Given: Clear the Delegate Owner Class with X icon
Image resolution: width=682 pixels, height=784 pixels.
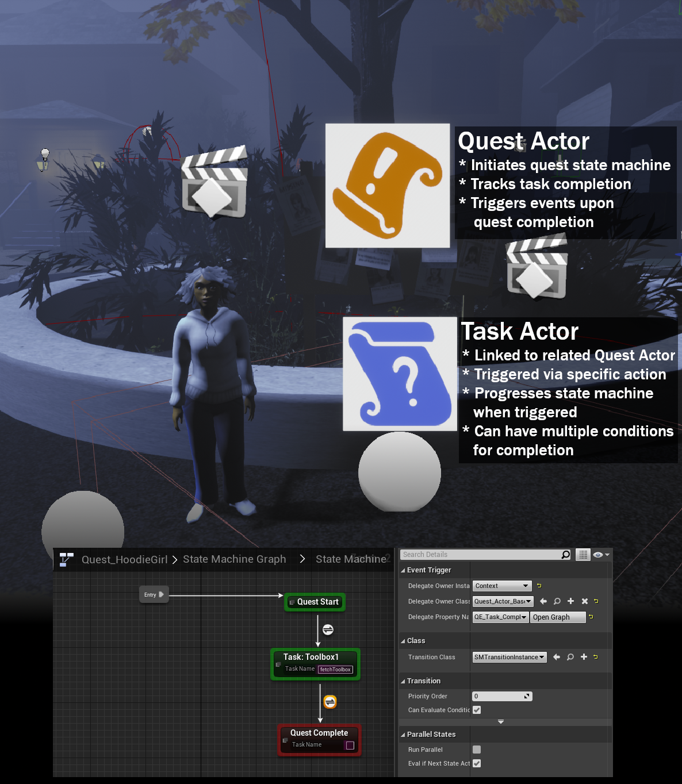Looking at the screenshot, I should pyautogui.click(x=585, y=601).
